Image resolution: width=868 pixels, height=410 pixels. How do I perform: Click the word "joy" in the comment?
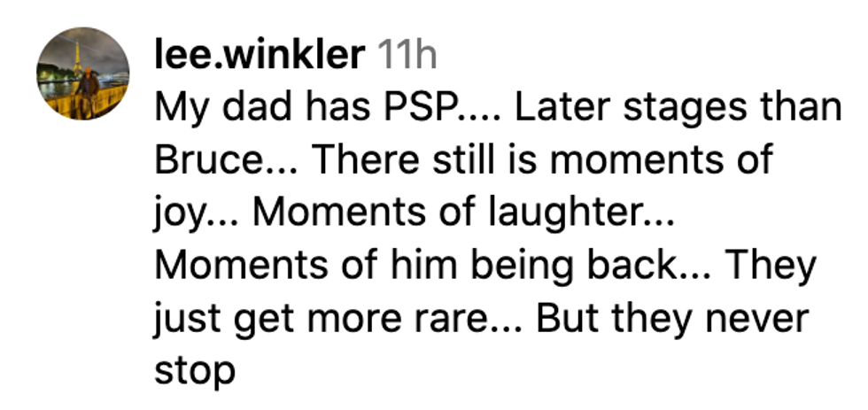182,214
